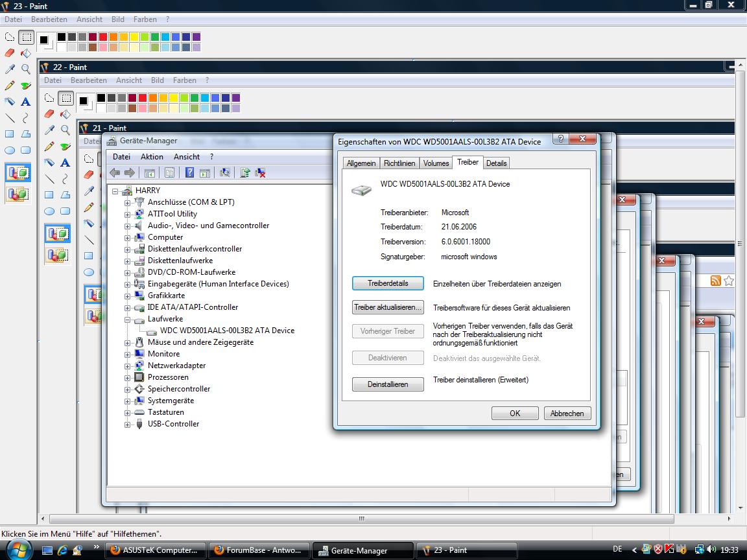Choose Fill With Color tool in 23 - Paint

(26, 53)
